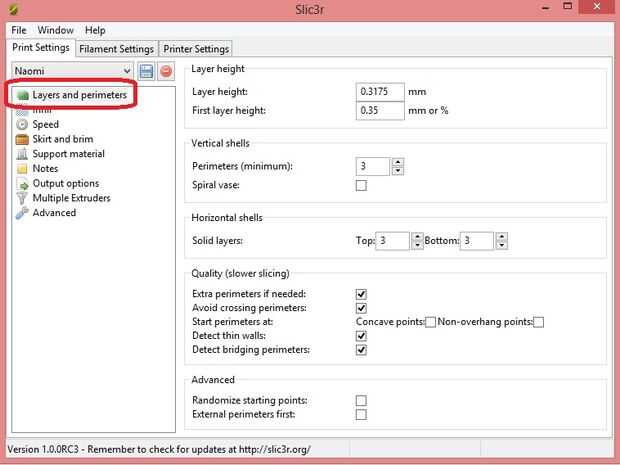Click the Layers and perimeters green icon
Viewport: 620px width, 465px height.
23,95
